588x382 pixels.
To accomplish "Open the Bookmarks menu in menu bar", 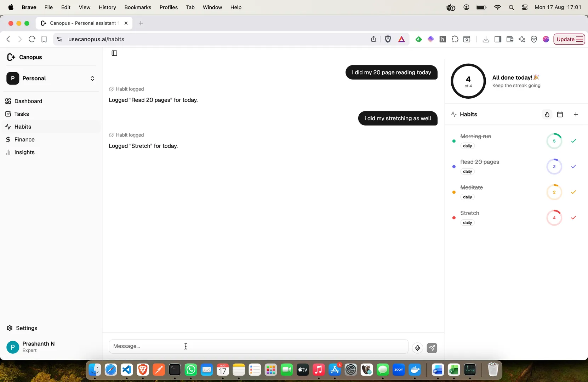I will point(138,7).
